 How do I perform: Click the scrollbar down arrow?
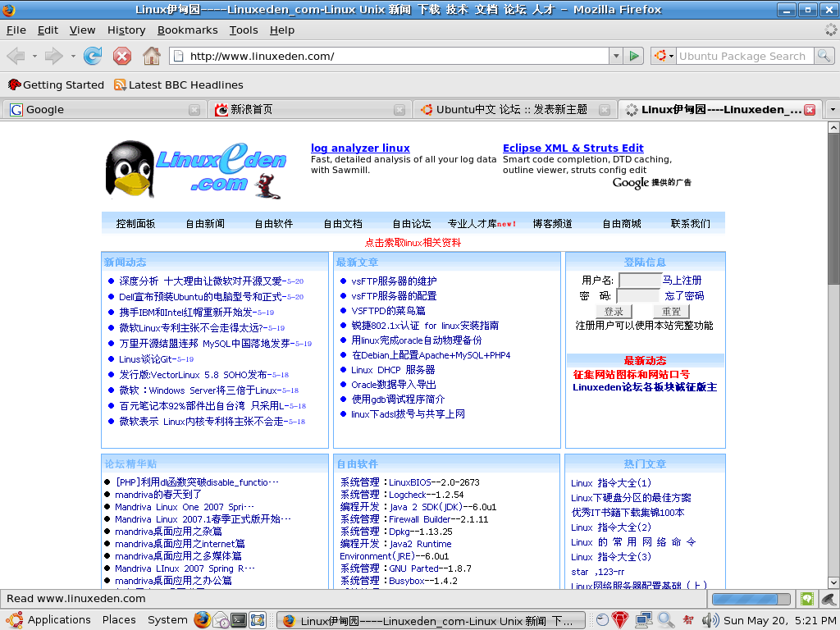point(833,582)
